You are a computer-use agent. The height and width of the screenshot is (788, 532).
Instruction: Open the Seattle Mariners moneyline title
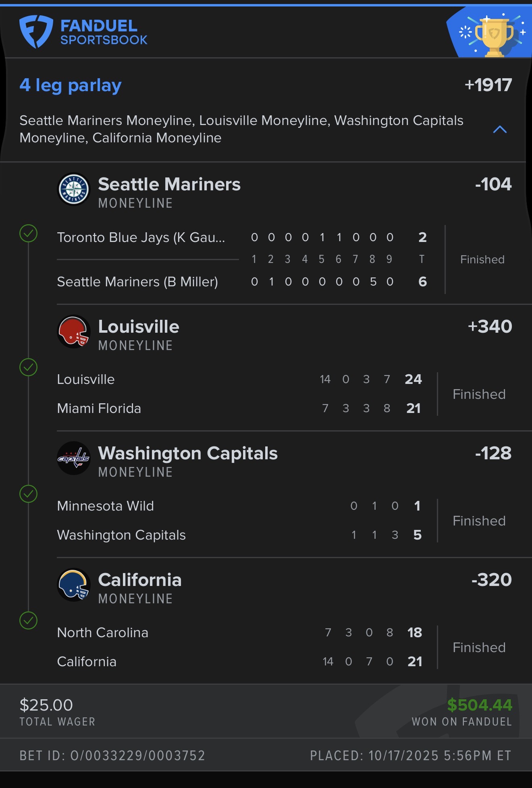[169, 184]
